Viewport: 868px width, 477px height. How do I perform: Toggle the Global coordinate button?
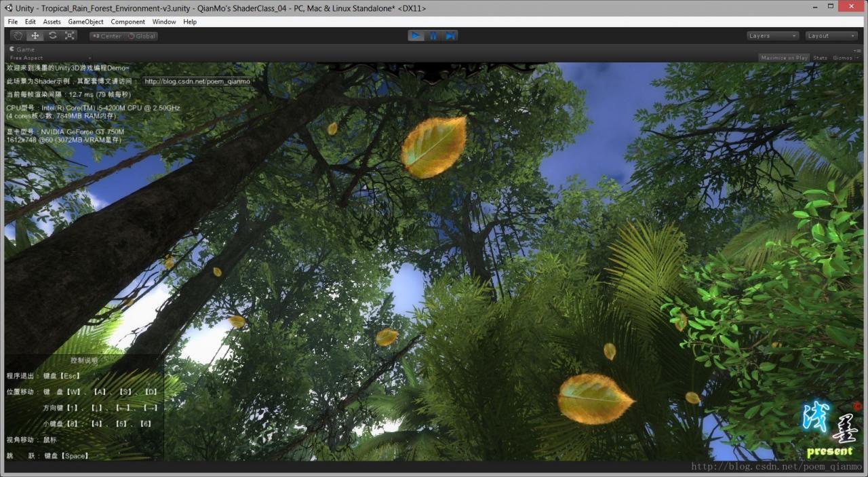pos(141,36)
